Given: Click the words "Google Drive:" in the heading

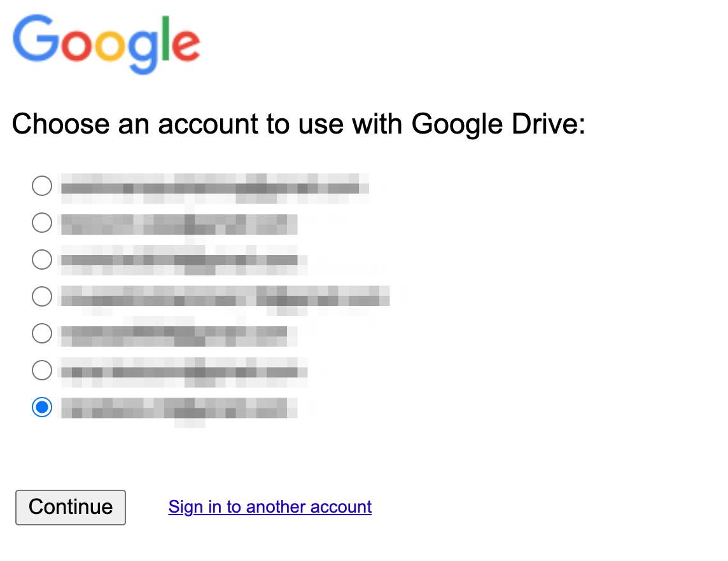Looking at the screenshot, I should click(498, 125).
